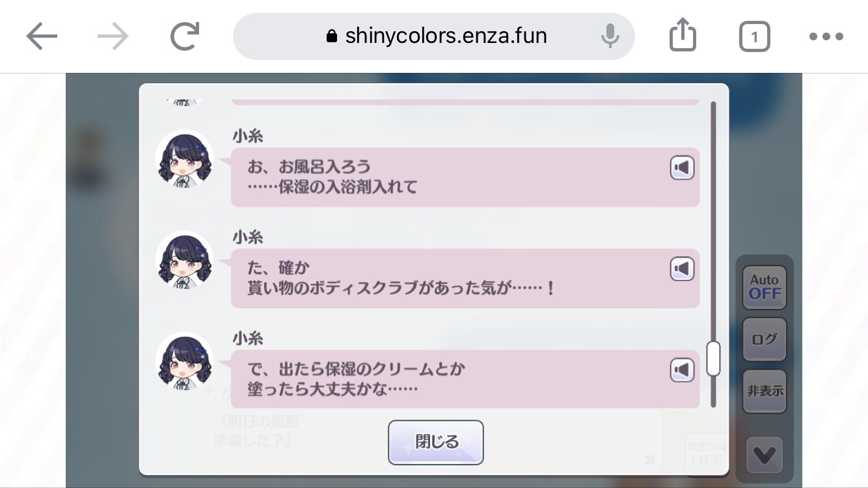Click the shinycolors.enza.fun address bar
This screenshot has width=868, height=488.
(x=434, y=36)
